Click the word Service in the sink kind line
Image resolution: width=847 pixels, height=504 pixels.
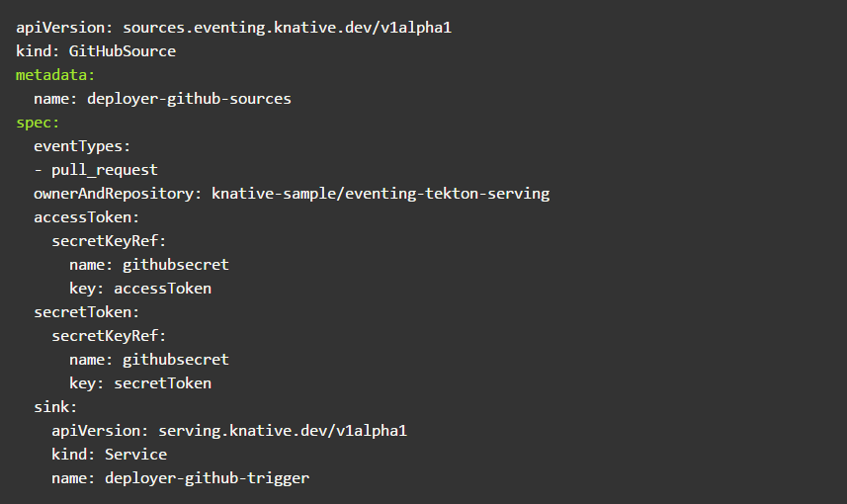click(x=135, y=455)
